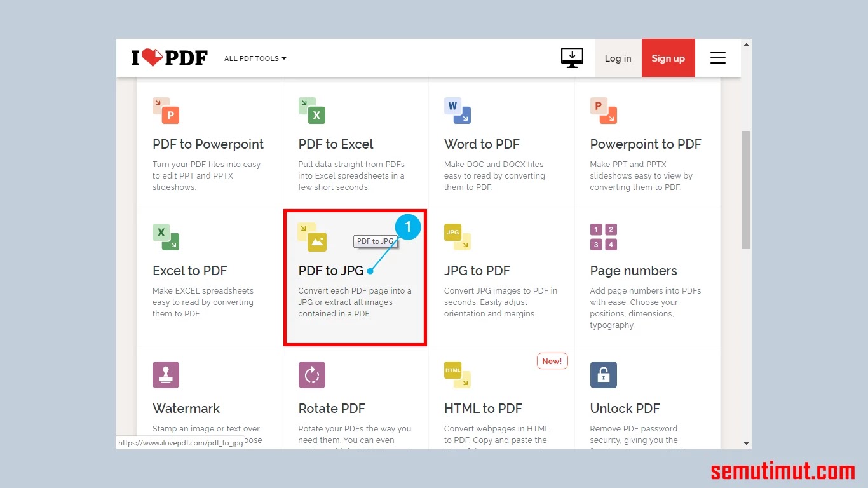Click the Page numbers grid icon
This screenshot has width=868, height=488.
click(604, 237)
